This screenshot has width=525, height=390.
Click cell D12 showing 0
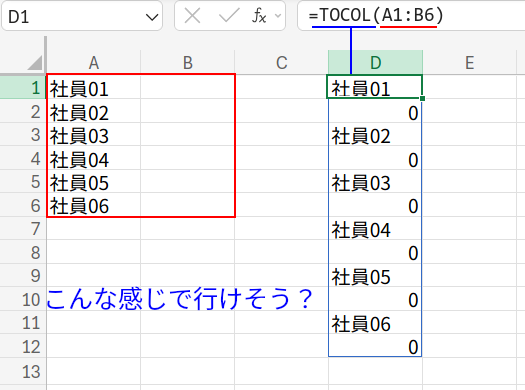[x=375, y=346]
